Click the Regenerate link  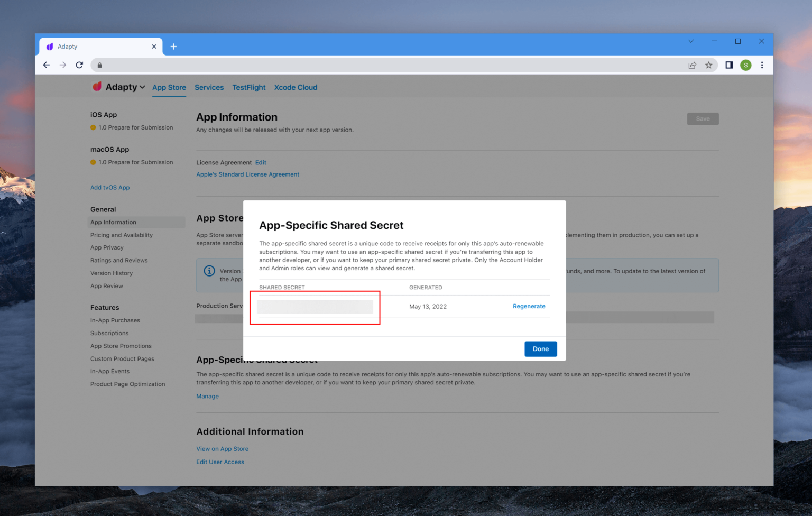click(x=529, y=306)
